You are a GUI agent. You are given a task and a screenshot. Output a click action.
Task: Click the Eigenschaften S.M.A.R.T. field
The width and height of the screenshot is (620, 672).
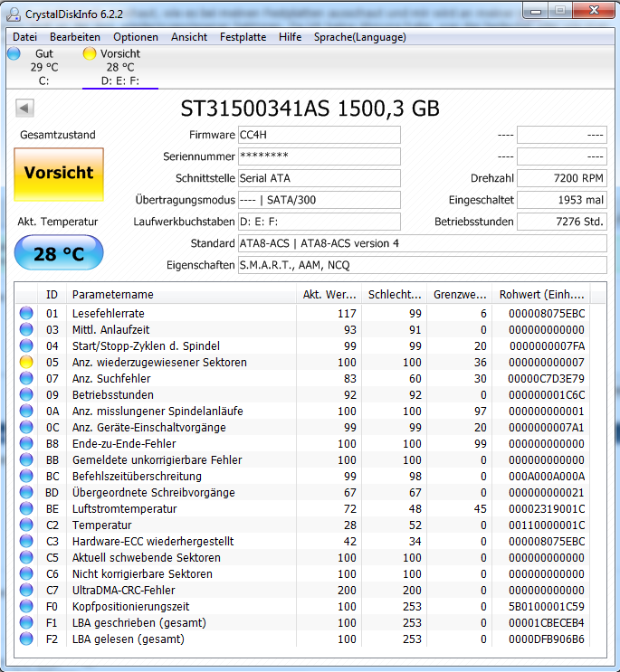423,265
